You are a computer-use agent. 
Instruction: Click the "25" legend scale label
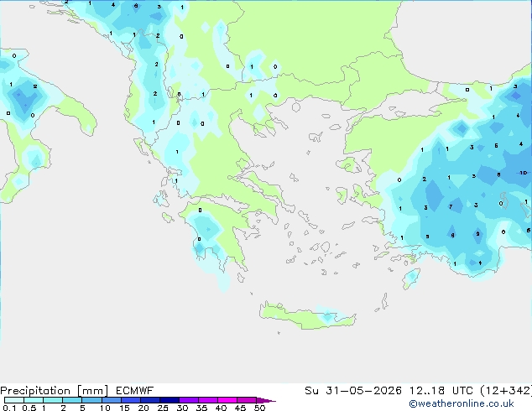click(x=163, y=408)
